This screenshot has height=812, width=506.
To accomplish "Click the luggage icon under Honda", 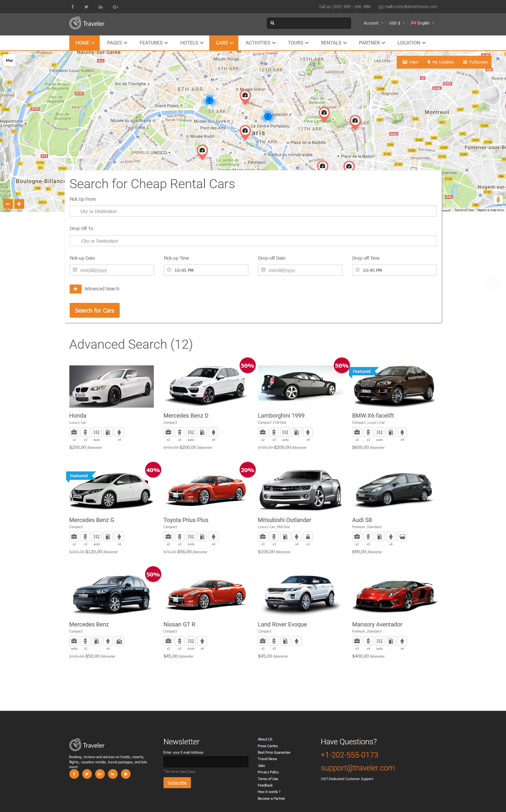I will [x=74, y=432].
